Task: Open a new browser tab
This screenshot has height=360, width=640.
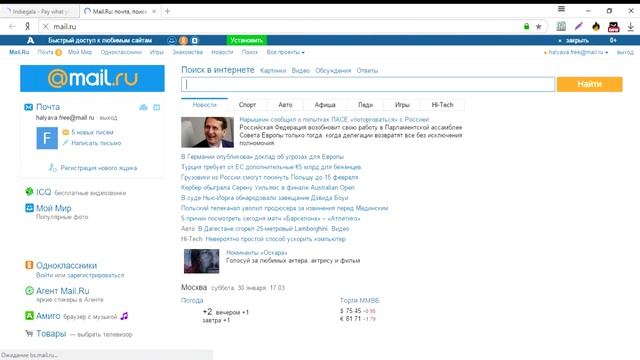Action: point(167,11)
